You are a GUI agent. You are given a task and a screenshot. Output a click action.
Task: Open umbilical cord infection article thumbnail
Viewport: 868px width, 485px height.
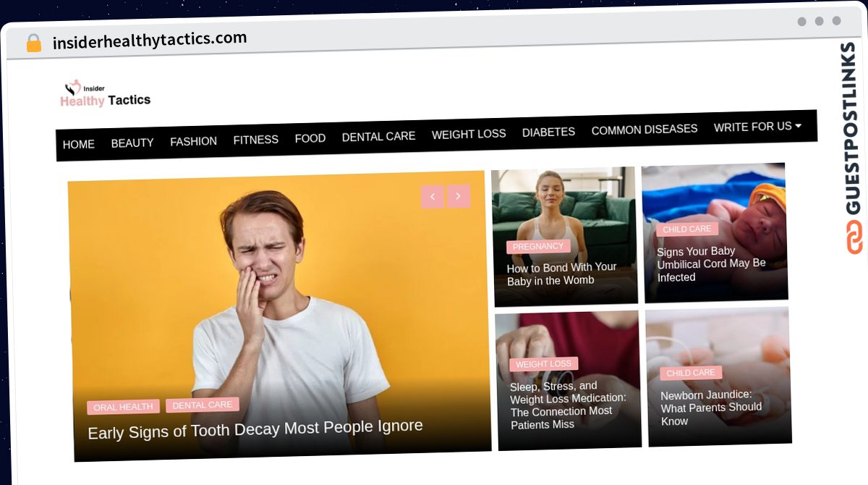click(714, 232)
